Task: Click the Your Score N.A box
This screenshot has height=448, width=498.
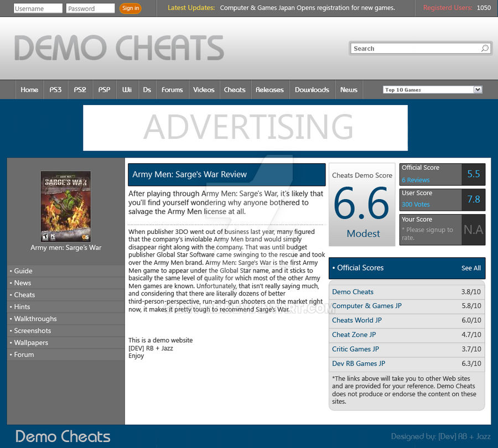Action: click(x=474, y=230)
